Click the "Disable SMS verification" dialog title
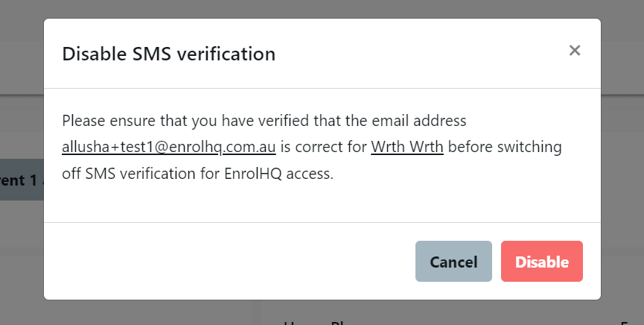The width and height of the screenshot is (644, 325). (168, 54)
